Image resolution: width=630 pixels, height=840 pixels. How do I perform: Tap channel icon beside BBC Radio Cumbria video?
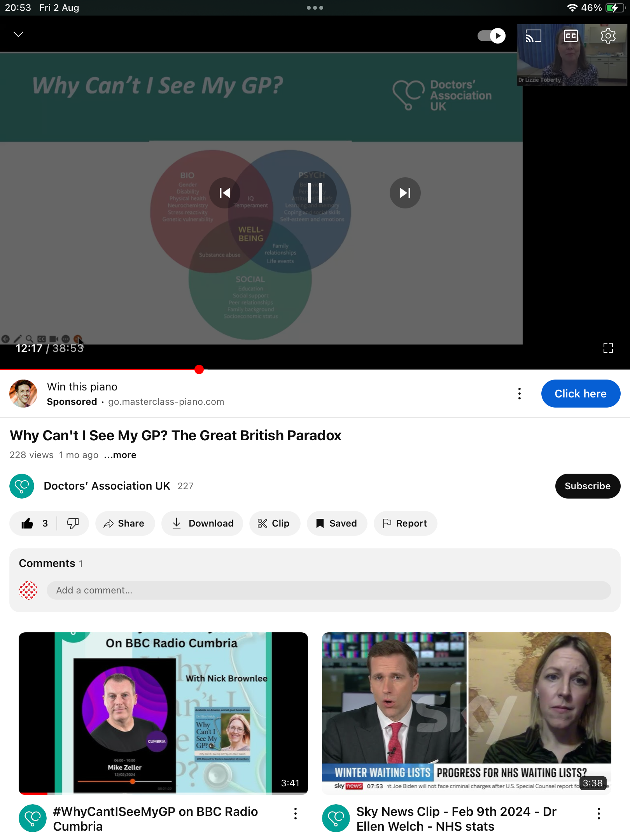coord(33,818)
